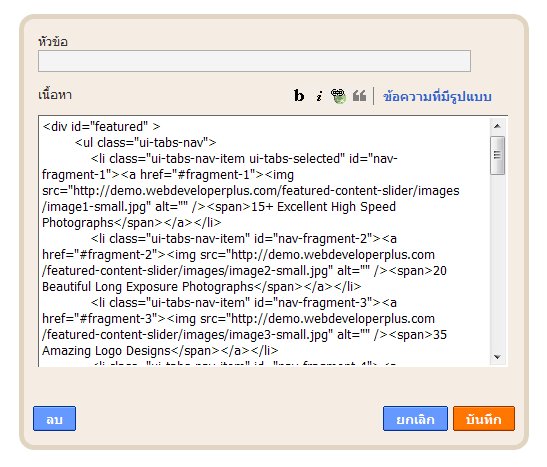547x467 pixels.
Task: Cancel editing with the ยกเลิก button
Action: click(415, 419)
